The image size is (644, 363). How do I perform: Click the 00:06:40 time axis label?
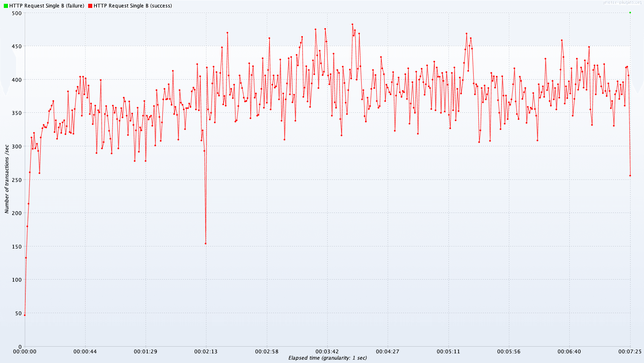[x=569, y=352]
